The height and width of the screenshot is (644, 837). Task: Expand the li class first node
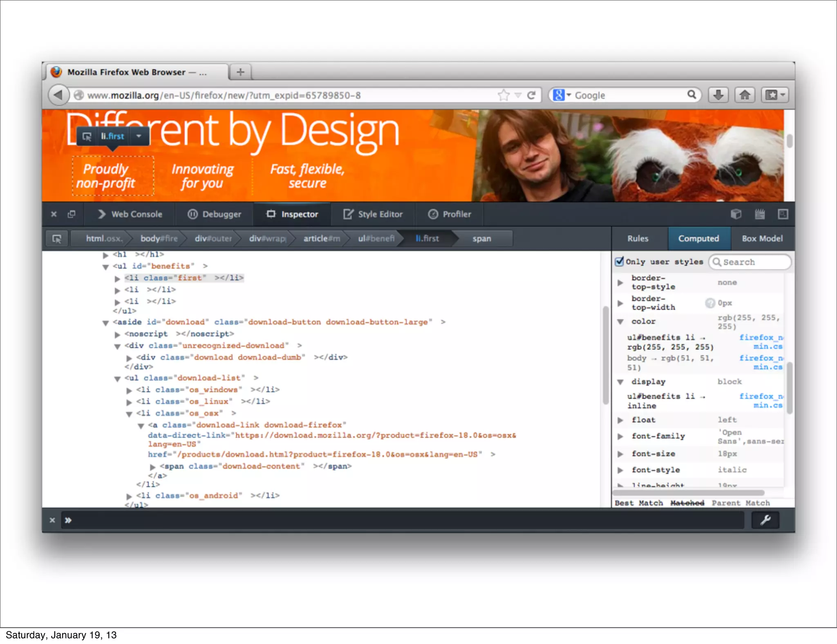click(x=117, y=278)
